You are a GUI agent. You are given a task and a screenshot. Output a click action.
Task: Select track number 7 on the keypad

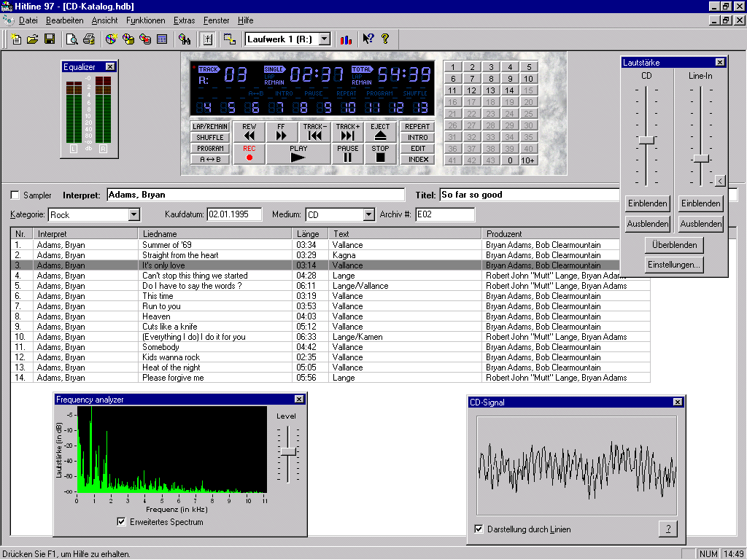pos(472,79)
